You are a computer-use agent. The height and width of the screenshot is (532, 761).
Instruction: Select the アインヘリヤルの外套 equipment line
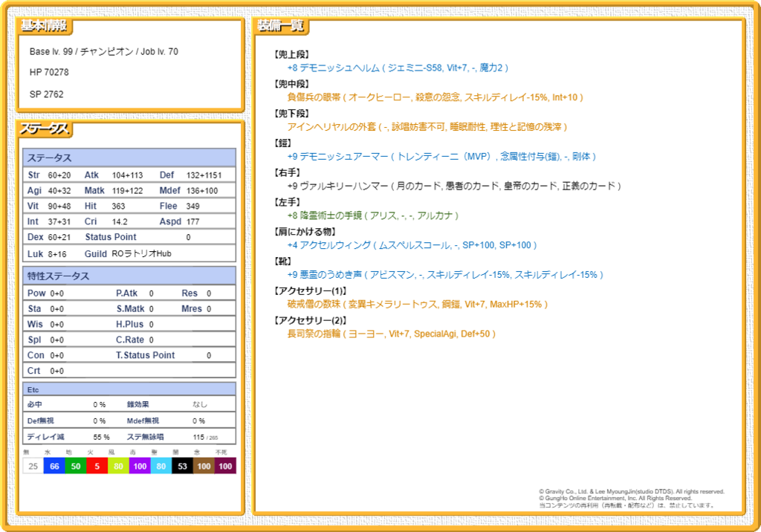(x=427, y=127)
